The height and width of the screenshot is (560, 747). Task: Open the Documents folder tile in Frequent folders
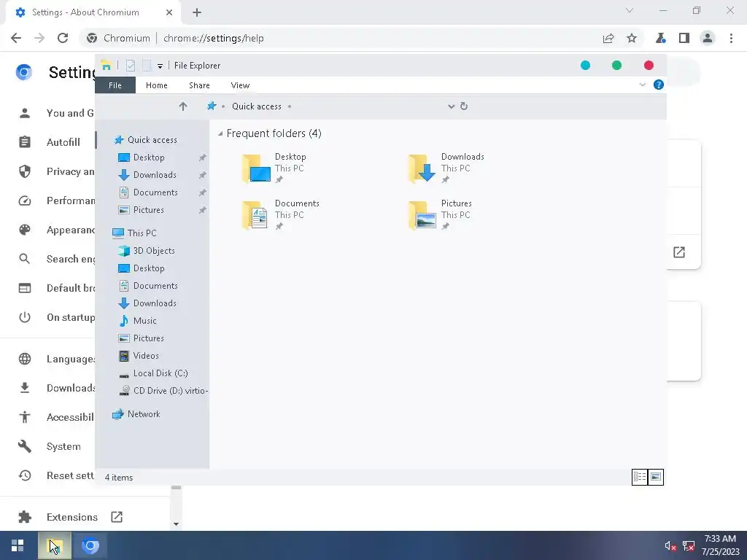281,215
